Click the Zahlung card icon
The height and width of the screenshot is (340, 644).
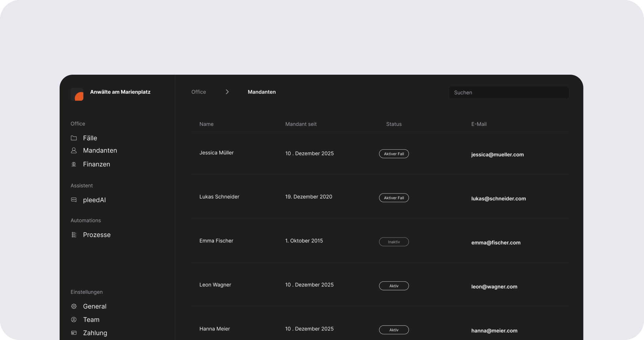click(74, 333)
